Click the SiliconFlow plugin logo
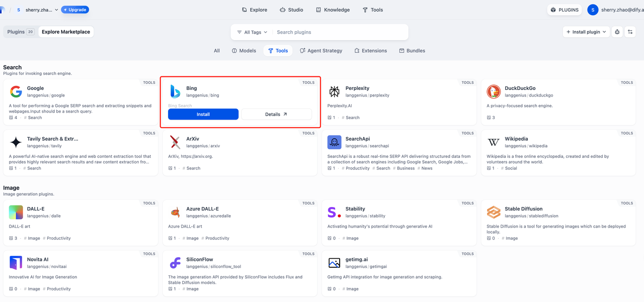644x302 pixels. [175, 263]
